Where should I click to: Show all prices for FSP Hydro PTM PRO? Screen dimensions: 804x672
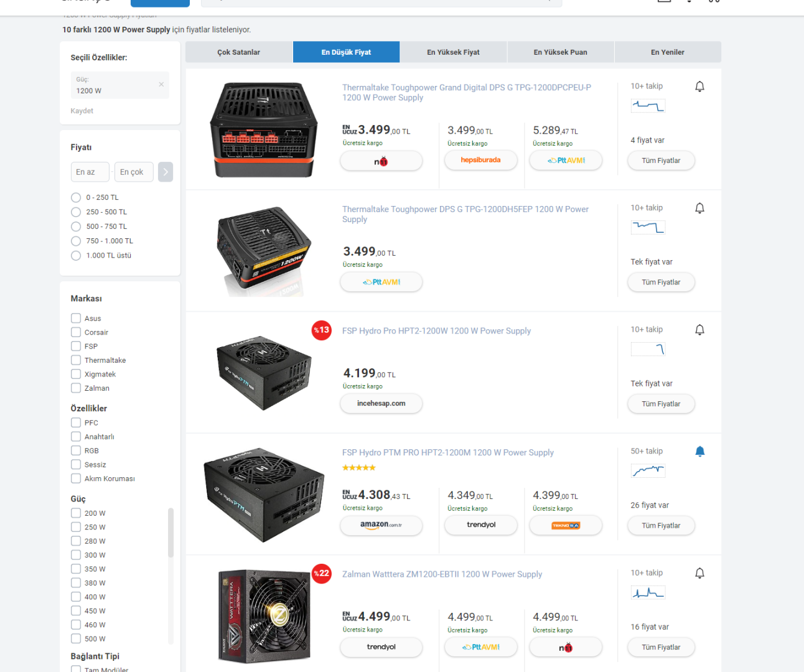click(661, 526)
